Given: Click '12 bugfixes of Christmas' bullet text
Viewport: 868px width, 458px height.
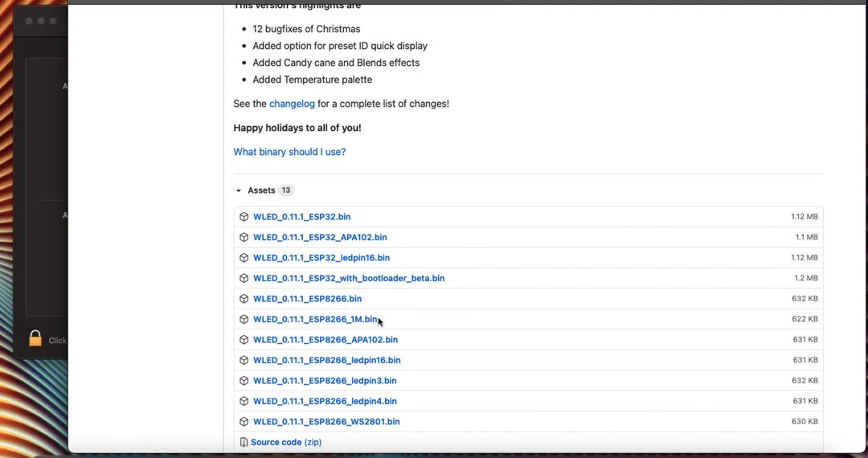Looking at the screenshot, I should click(x=306, y=29).
